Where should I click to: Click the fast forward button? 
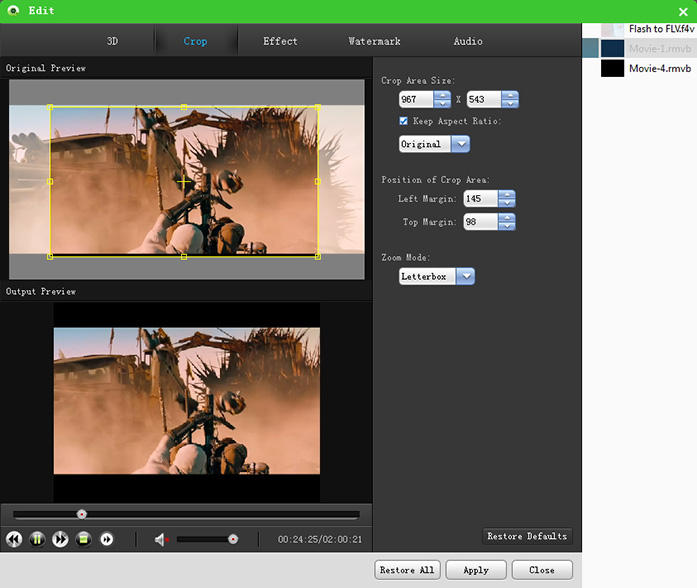pyautogui.click(x=60, y=539)
